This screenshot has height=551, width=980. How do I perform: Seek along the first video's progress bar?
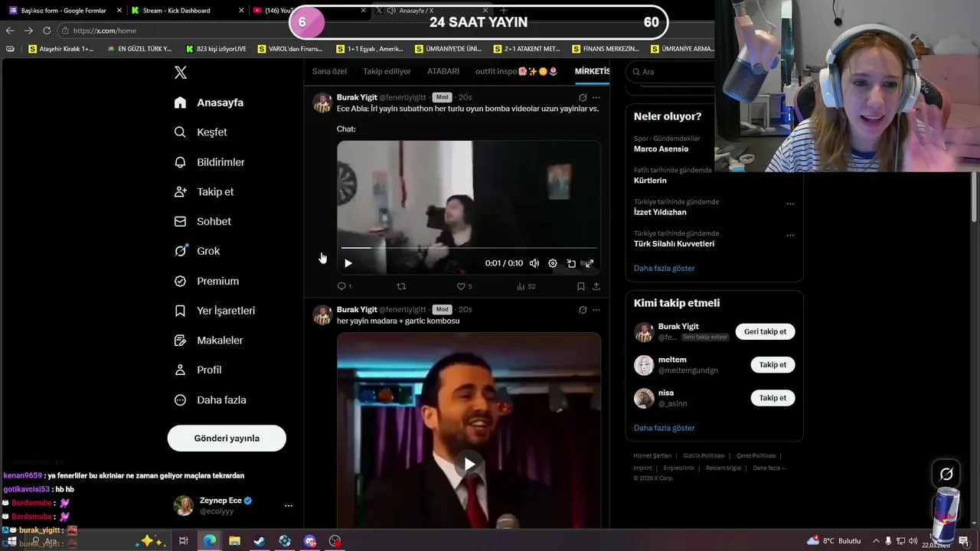coord(469,248)
